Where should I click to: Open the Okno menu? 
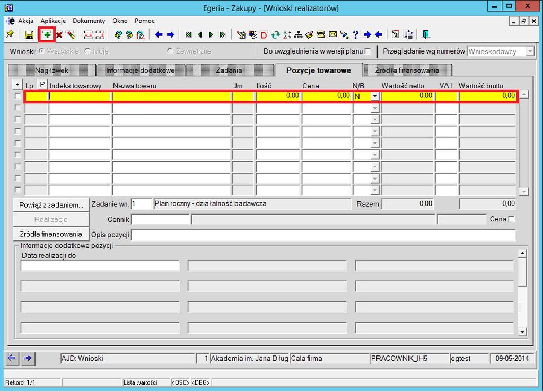[x=120, y=21]
